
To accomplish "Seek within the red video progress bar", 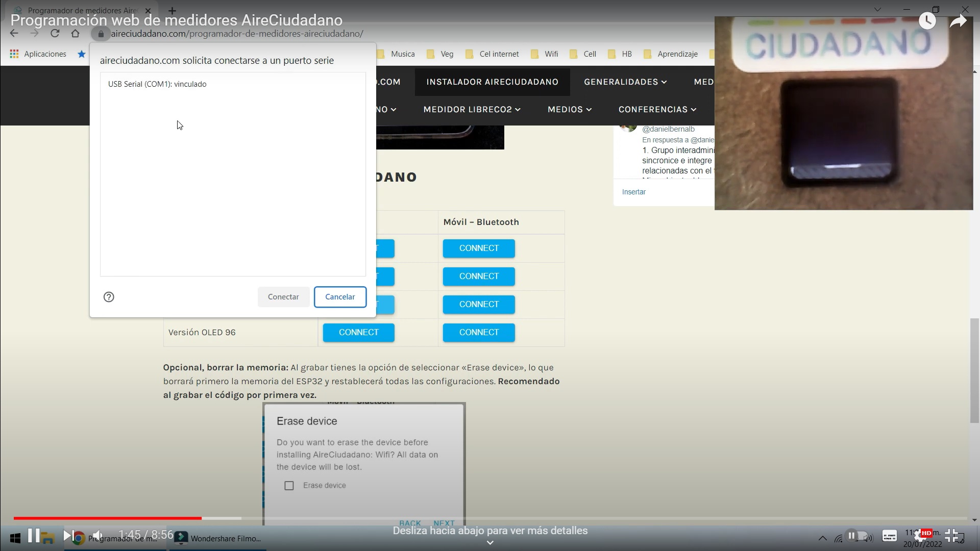I will coord(107,518).
